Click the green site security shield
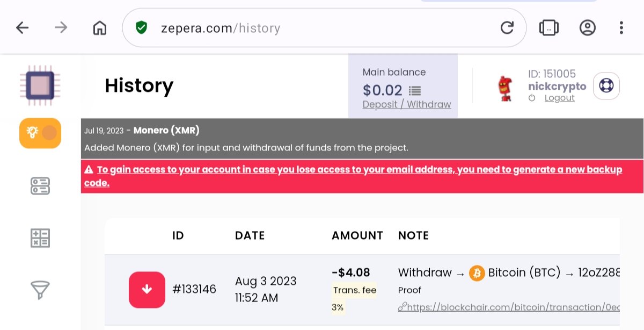This screenshot has width=644, height=330. (141, 27)
